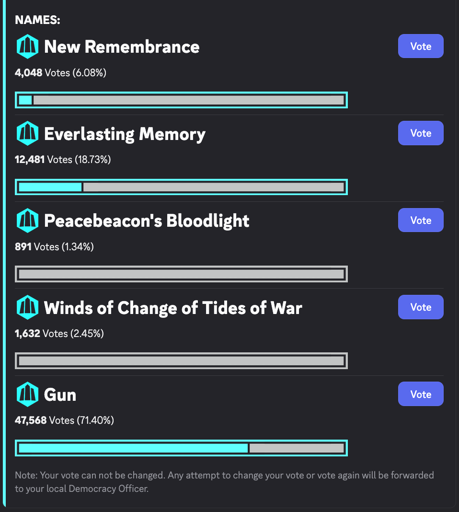Image resolution: width=459 pixels, height=512 pixels.
Task: Vote for Gun
Action: 421,394
